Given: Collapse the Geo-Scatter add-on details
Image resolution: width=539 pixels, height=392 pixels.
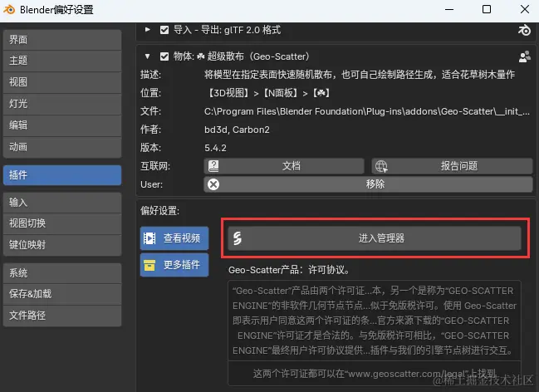Looking at the screenshot, I should [x=148, y=56].
